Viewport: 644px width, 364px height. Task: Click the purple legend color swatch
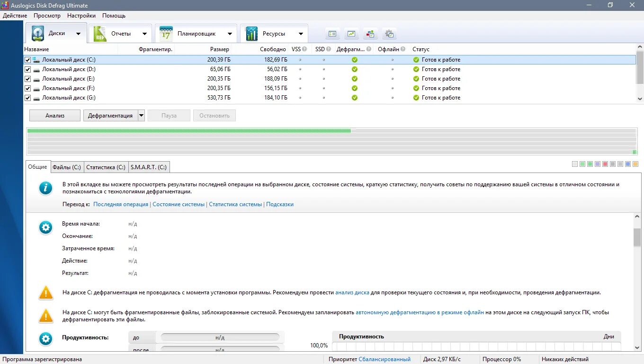598,164
